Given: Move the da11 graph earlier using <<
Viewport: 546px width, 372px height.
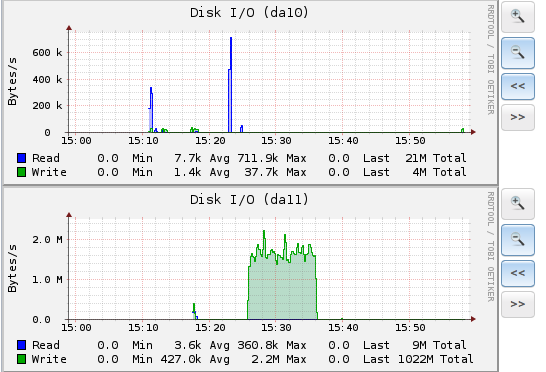Looking at the screenshot, I should 518,273.
